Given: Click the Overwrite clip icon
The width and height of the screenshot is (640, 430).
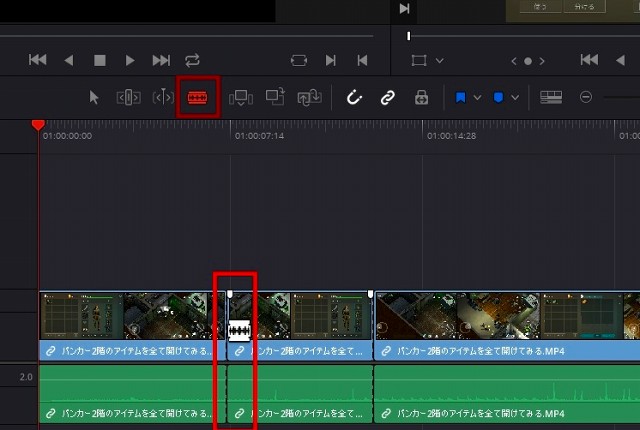Looking at the screenshot, I should [275, 97].
